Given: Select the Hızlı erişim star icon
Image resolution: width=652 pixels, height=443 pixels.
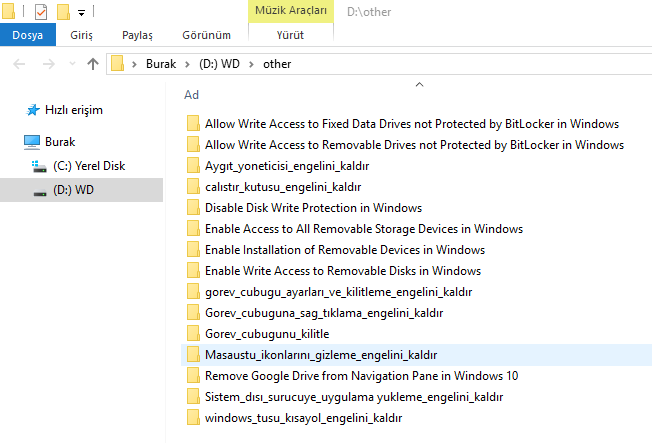Looking at the screenshot, I should coord(33,110).
